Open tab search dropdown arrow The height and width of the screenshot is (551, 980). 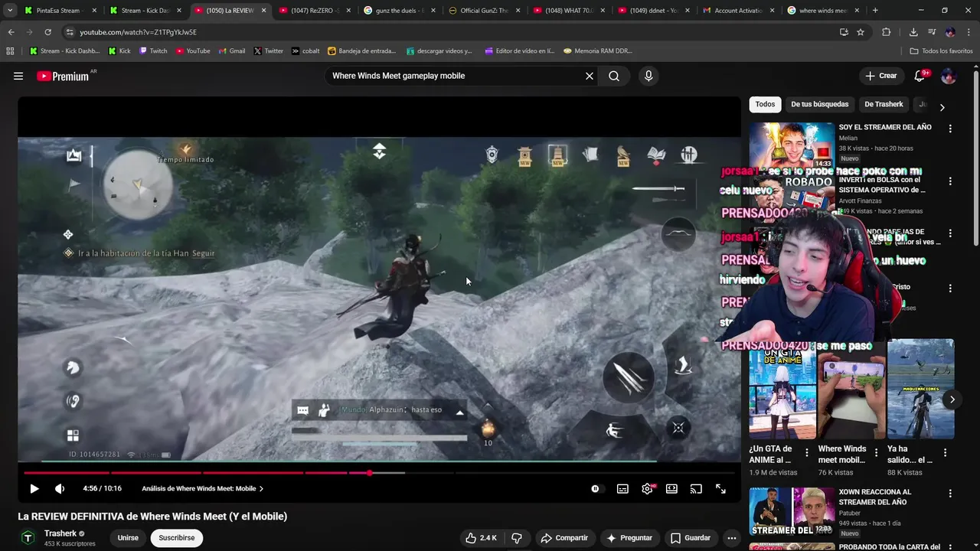click(x=10, y=11)
